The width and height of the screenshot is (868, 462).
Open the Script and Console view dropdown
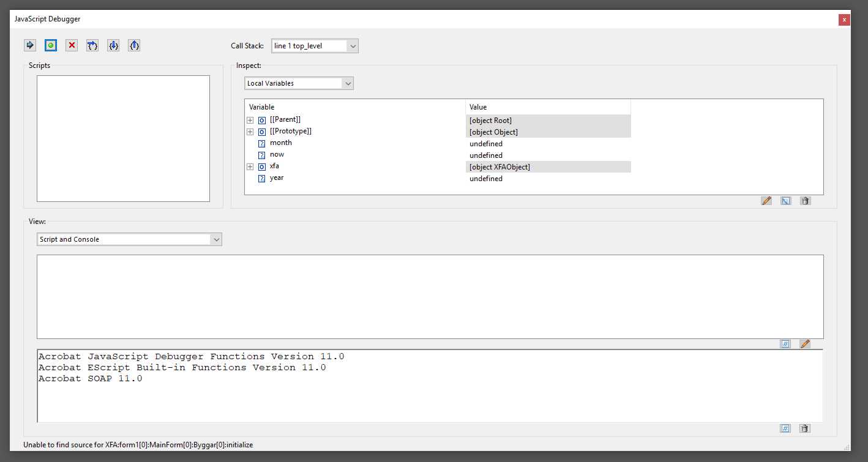tap(216, 239)
